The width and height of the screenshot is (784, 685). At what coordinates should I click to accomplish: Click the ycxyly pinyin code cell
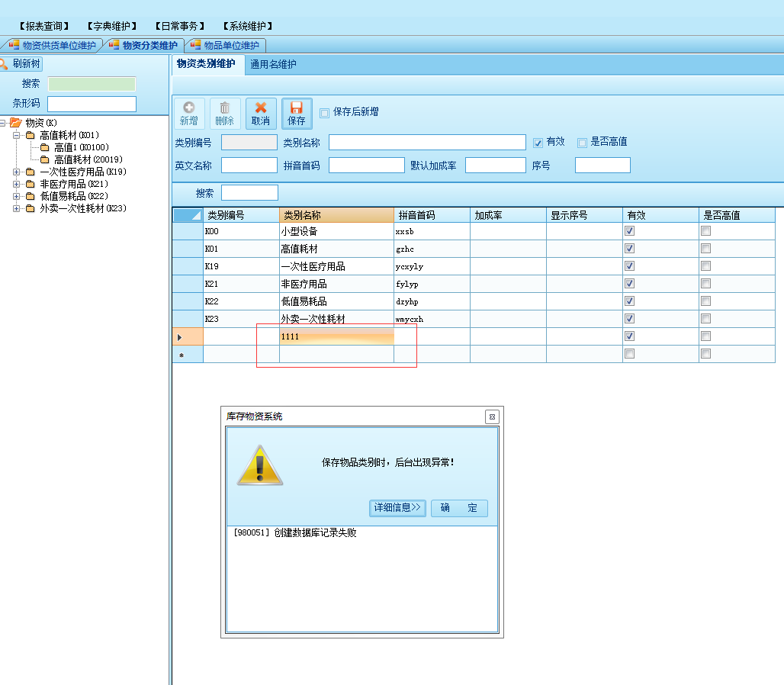point(432,266)
